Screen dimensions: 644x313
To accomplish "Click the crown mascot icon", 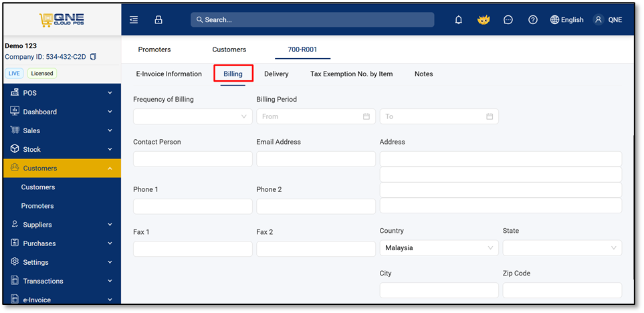I will (x=484, y=19).
